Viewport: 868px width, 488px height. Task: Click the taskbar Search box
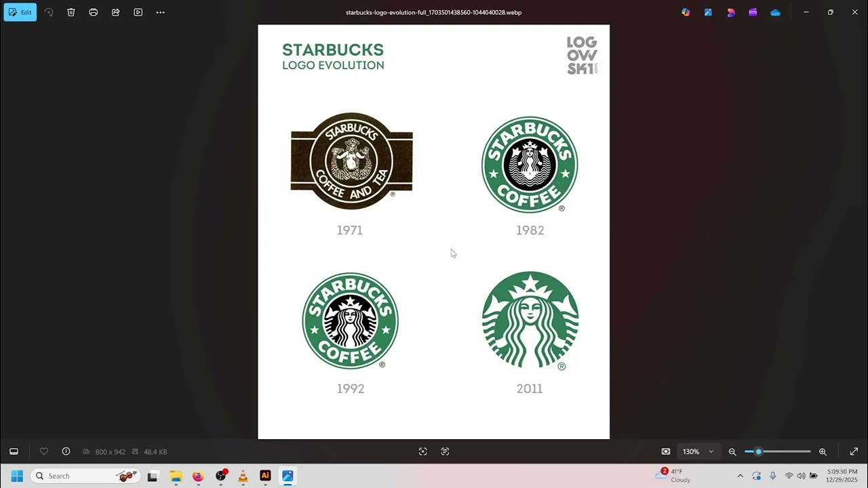click(85, 476)
